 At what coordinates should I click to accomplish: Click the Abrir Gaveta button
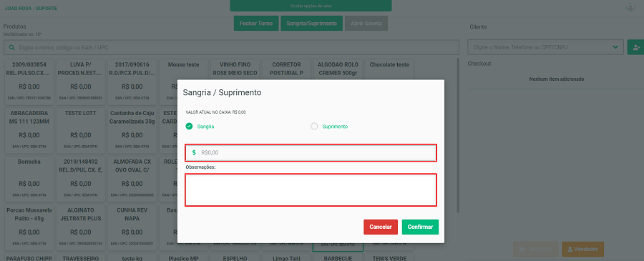click(x=366, y=24)
